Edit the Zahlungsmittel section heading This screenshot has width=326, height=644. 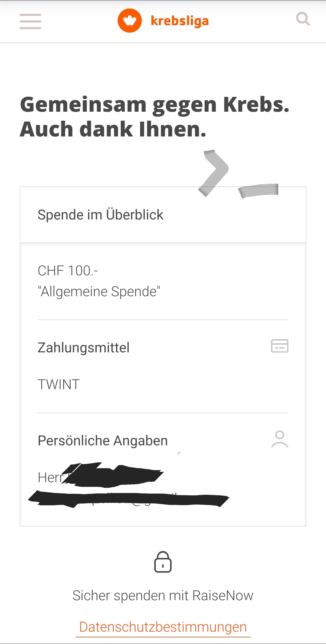click(x=84, y=348)
